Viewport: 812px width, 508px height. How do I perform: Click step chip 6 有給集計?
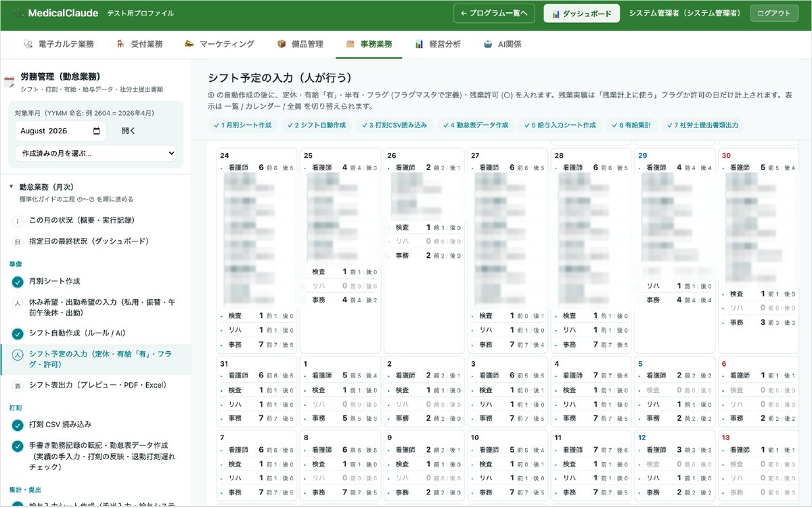click(631, 125)
